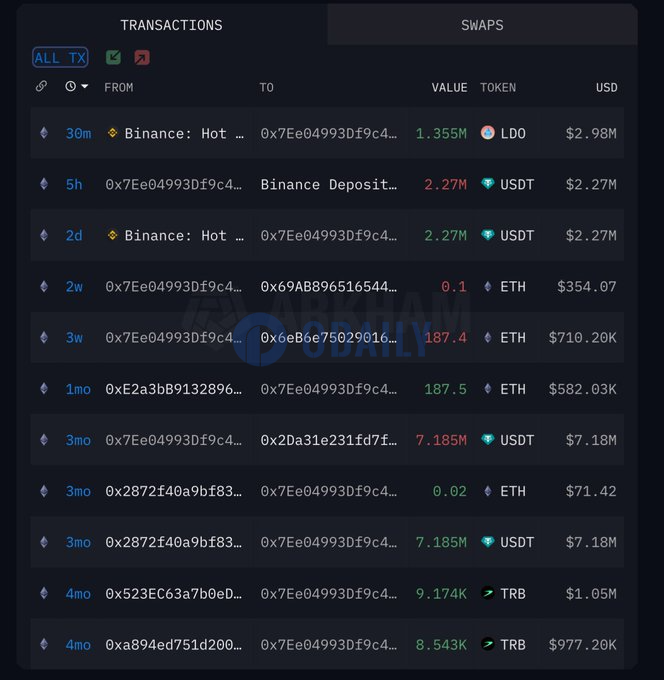Open the 5h transaction timestamp link
This screenshot has width=664, height=680.
(x=74, y=184)
